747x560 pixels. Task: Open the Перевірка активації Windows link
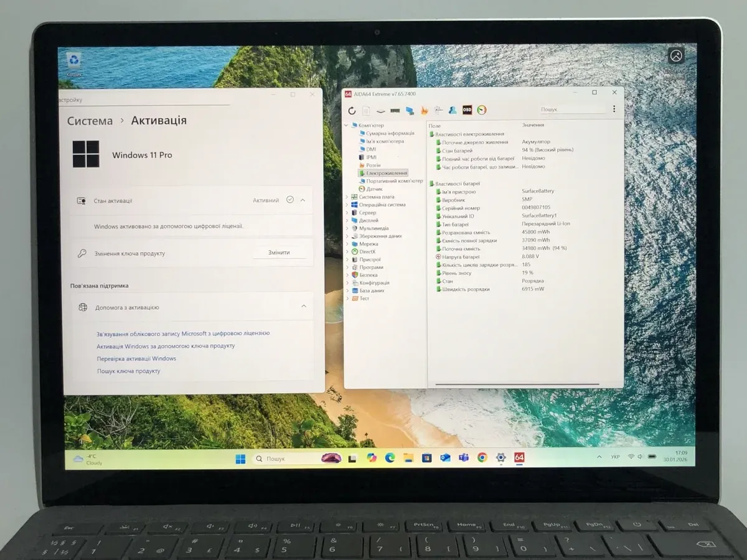(136, 358)
